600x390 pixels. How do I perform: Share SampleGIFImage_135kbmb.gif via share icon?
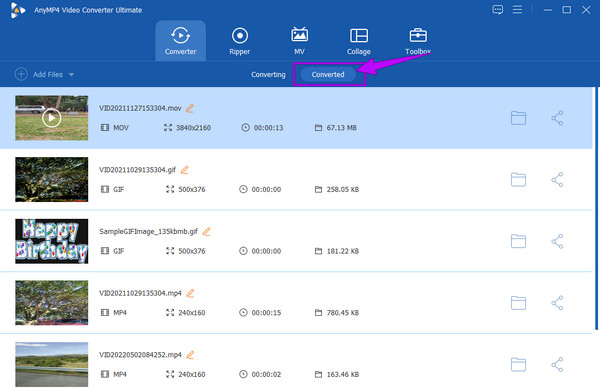coord(557,241)
